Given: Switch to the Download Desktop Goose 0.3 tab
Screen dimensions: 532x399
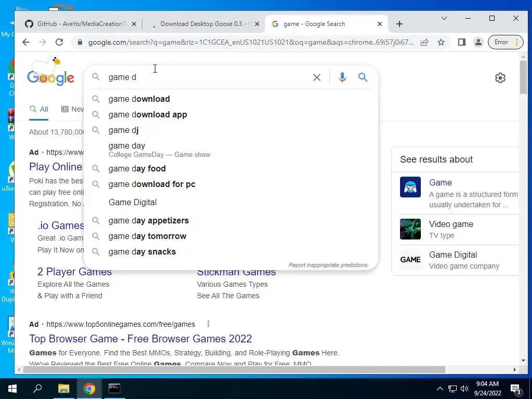Looking at the screenshot, I should pyautogui.click(x=205, y=24).
